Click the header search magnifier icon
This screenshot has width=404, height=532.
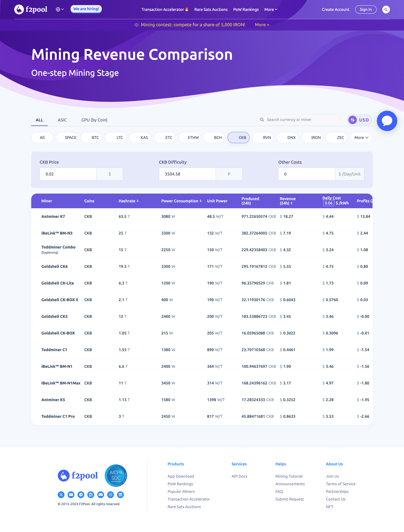[x=386, y=10]
